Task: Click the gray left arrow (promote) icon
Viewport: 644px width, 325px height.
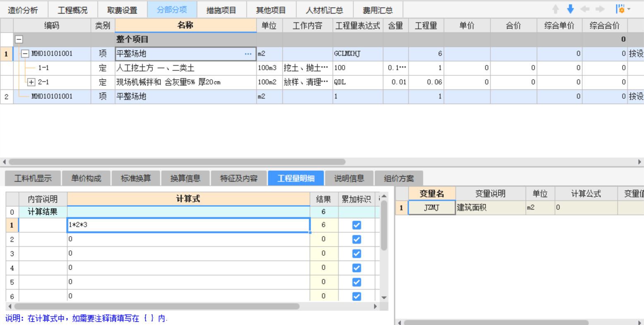Action: [585, 9]
